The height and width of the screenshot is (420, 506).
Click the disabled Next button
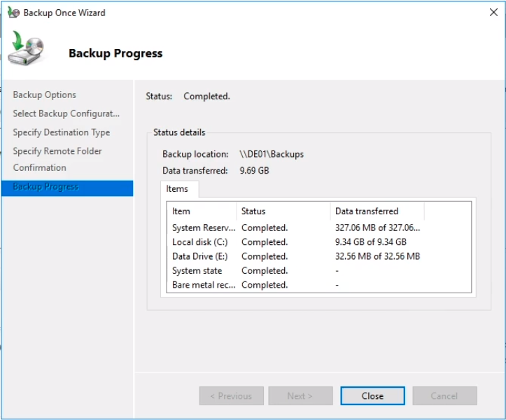point(300,395)
